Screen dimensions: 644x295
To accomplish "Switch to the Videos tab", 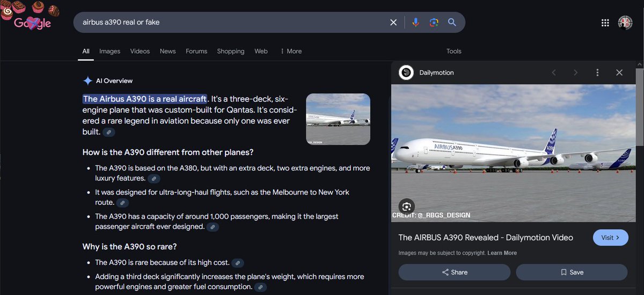I will (140, 51).
